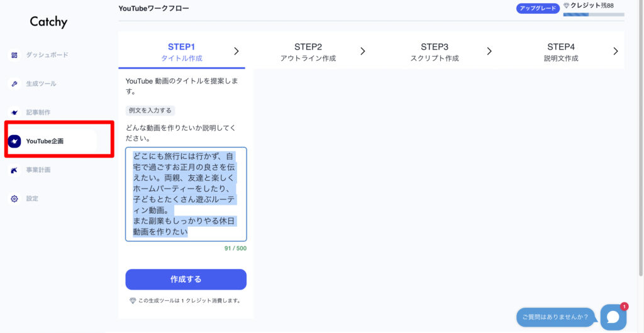Screen dimensions: 644x333
Task: Switch to STEP2 アウトライン作成 tab
Action: (x=308, y=52)
